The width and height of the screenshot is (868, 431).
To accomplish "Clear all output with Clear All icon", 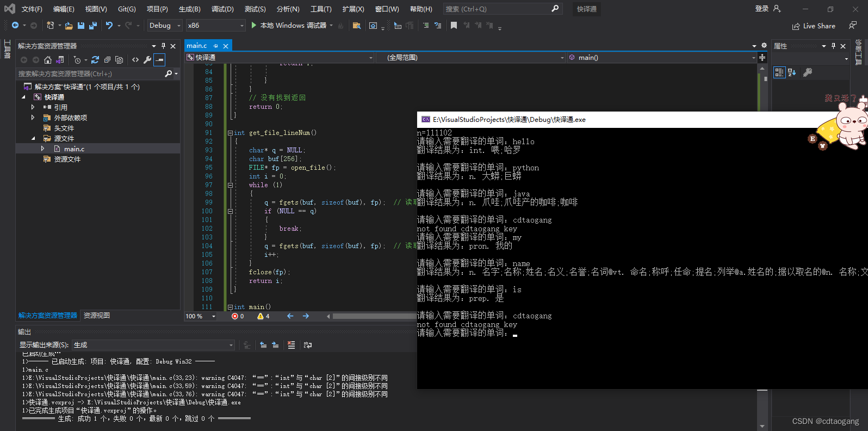I will coord(292,345).
